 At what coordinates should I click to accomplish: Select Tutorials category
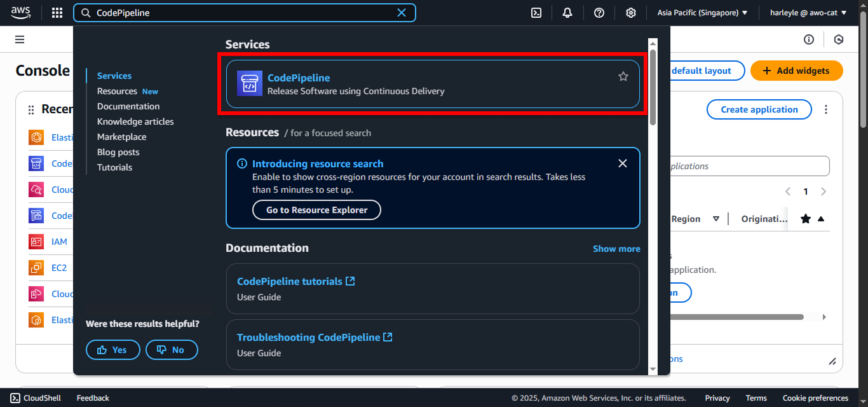pyautogui.click(x=114, y=167)
